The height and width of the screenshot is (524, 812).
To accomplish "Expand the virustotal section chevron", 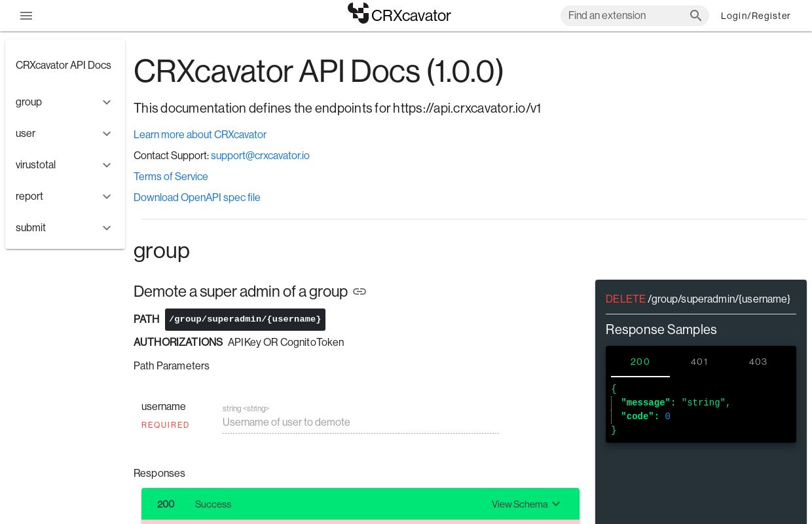I will [x=107, y=165].
